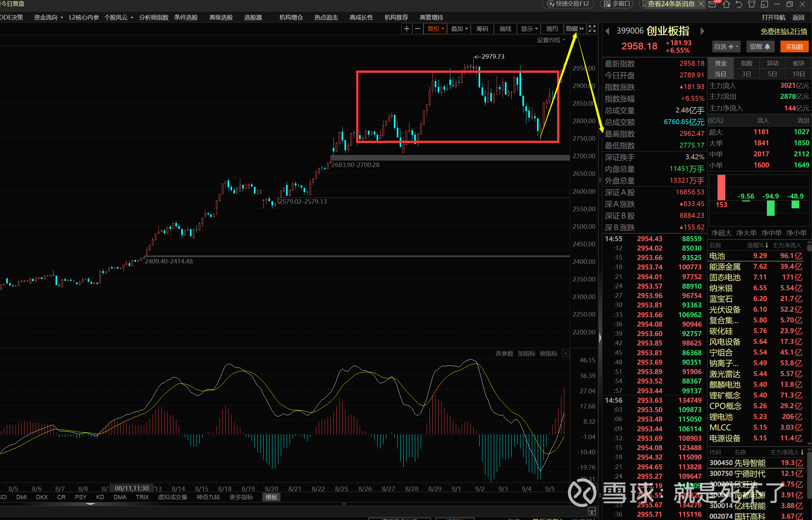Enter fullscreen chart mode icon
Screen dimensions: 812x520
pyautogui.click(x=592, y=29)
